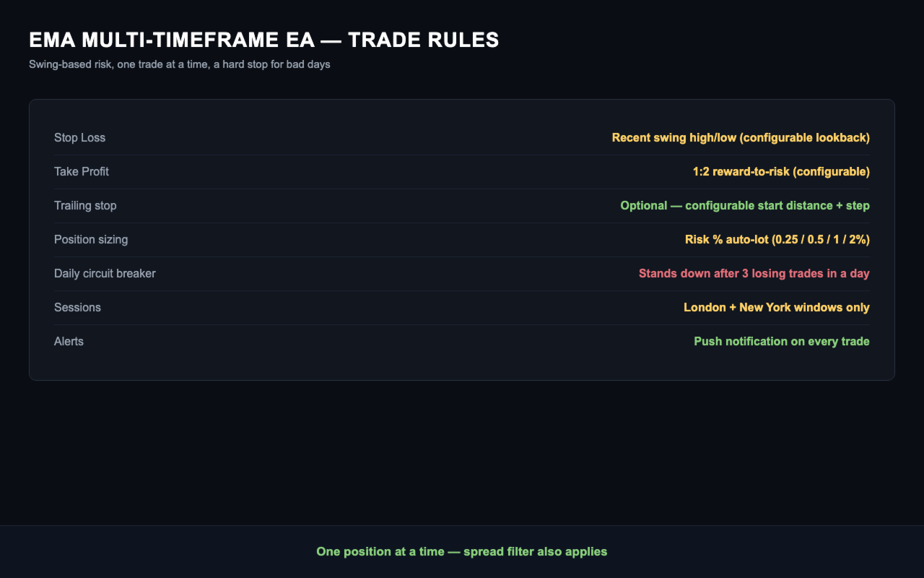Click the Trailing stop label
924x578 pixels.
pyautogui.click(x=85, y=206)
